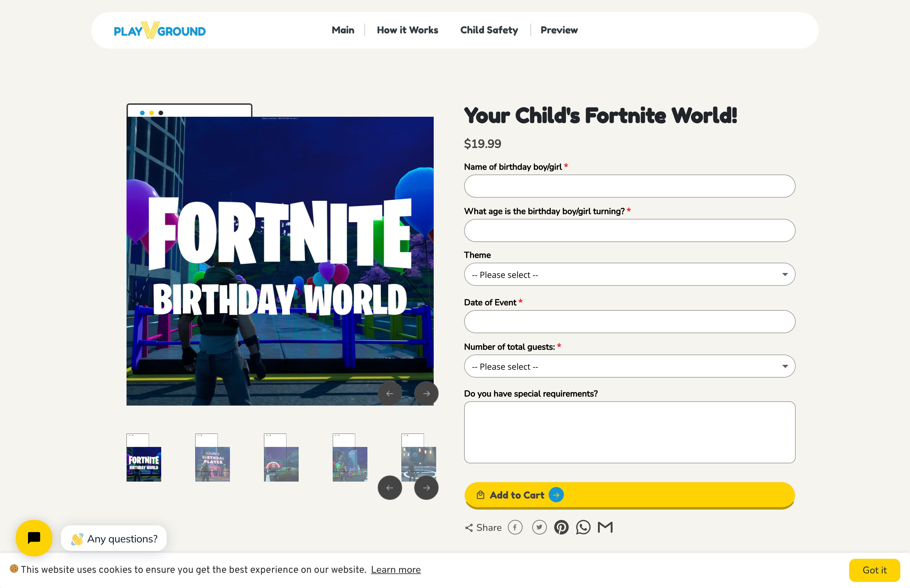
Task: Open the Facebook share icon
Action: (x=515, y=527)
